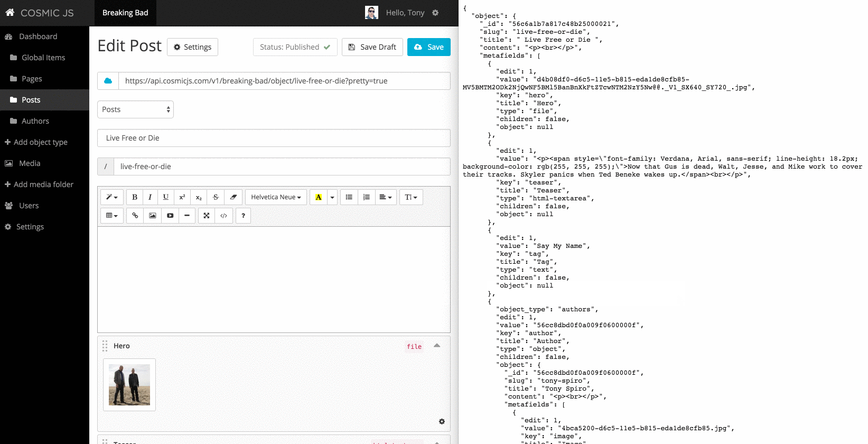
Task: Open the Helvetica Neue font dropdown
Action: tap(276, 197)
